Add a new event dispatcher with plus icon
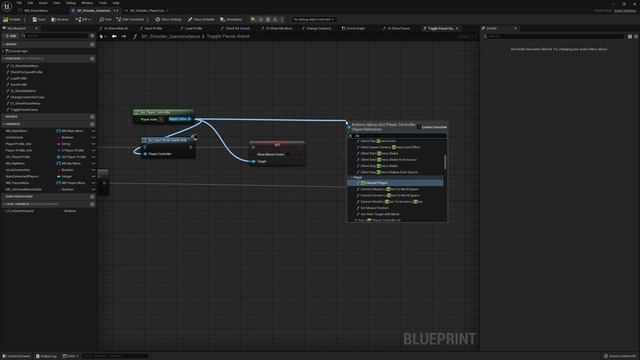This screenshot has height=360, width=640. [x=92, y=196]
